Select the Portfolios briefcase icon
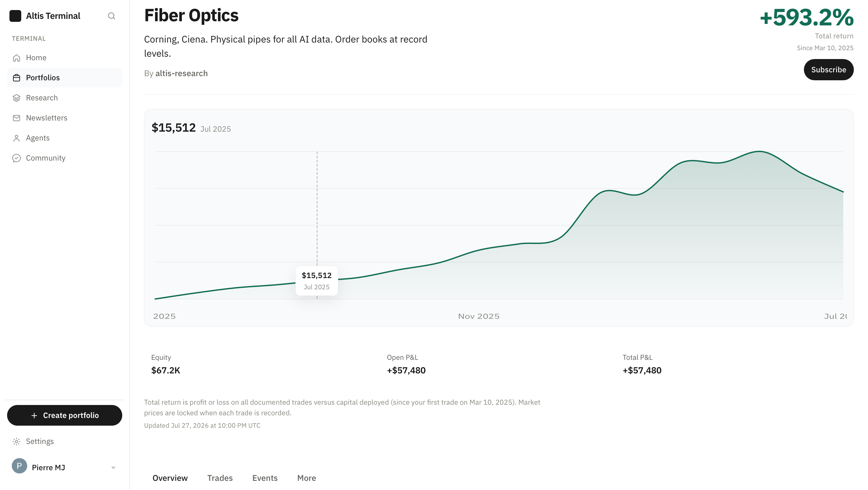Screen dimensions: 868x490 pyautogui.click(x=17, y=78)
